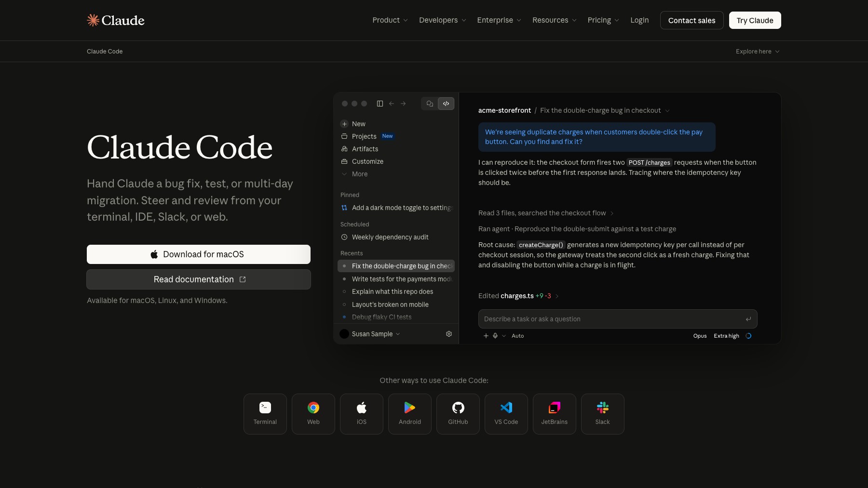Click the send return arrow in prompt box
Image resolution: width=868 pixels, height=488 pixels.
pos(748,319)
